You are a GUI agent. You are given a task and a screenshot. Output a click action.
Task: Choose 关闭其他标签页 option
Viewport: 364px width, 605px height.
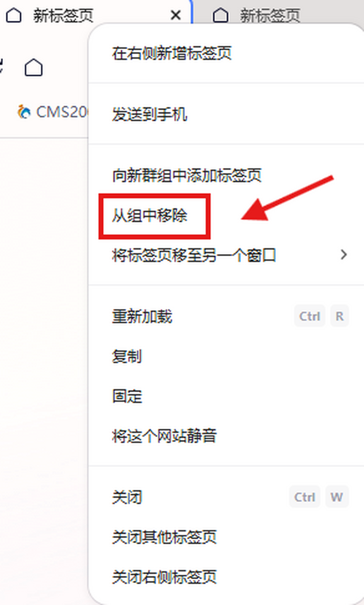click(226, 537)
